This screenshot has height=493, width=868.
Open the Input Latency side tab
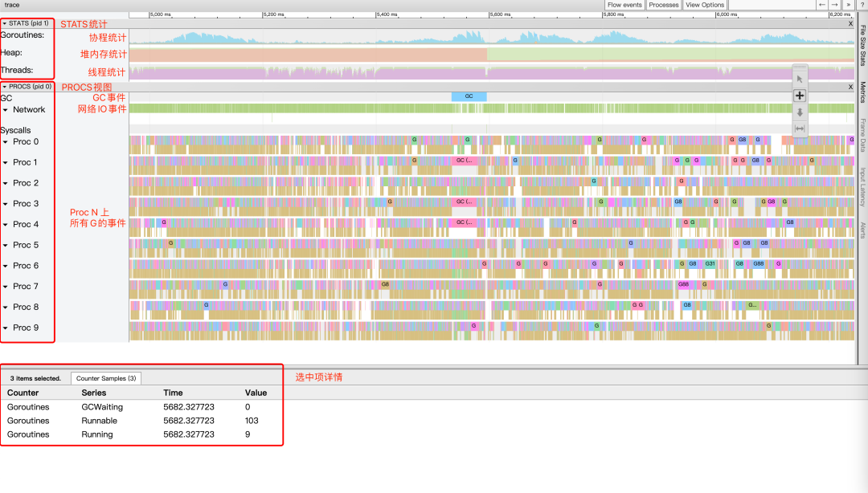pos(862,187)
